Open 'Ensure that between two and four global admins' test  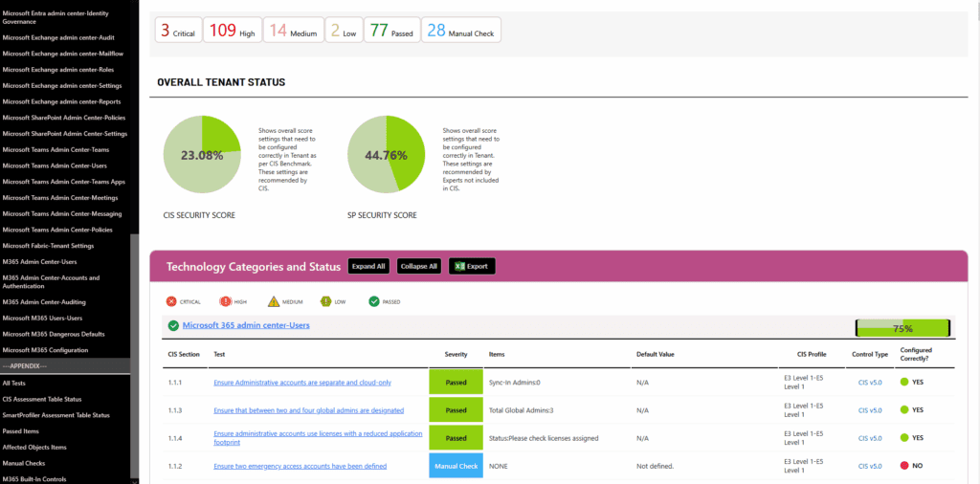(x=309, y=410)
